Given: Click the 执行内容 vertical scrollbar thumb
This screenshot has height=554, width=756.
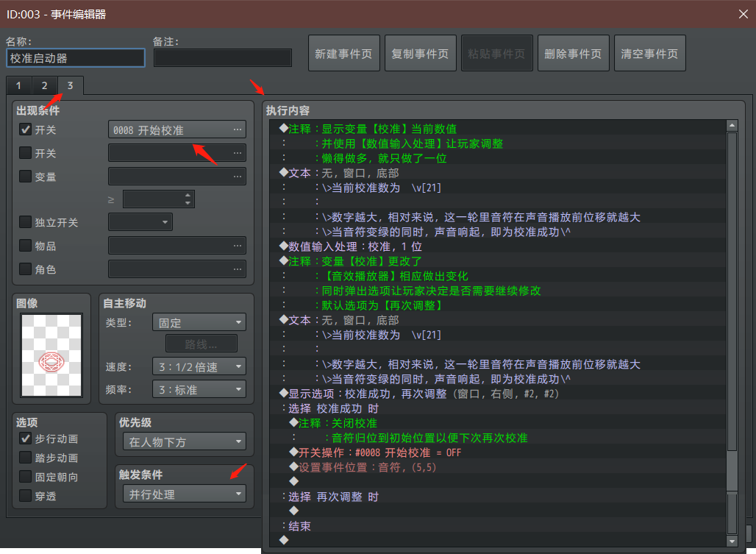Looking at the screenshot, I should 732,291.
